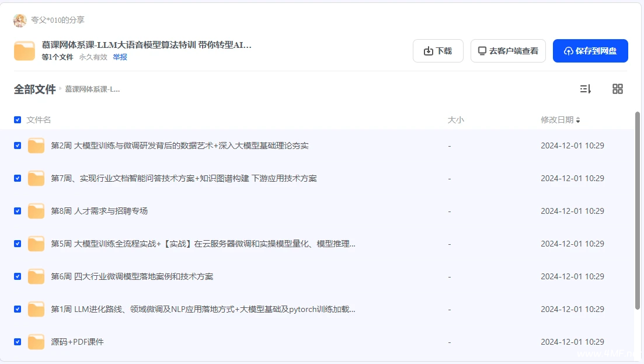The image size is (644, 364).
Task: Click the 去客户端查看 button
Action: click(508, 51)
